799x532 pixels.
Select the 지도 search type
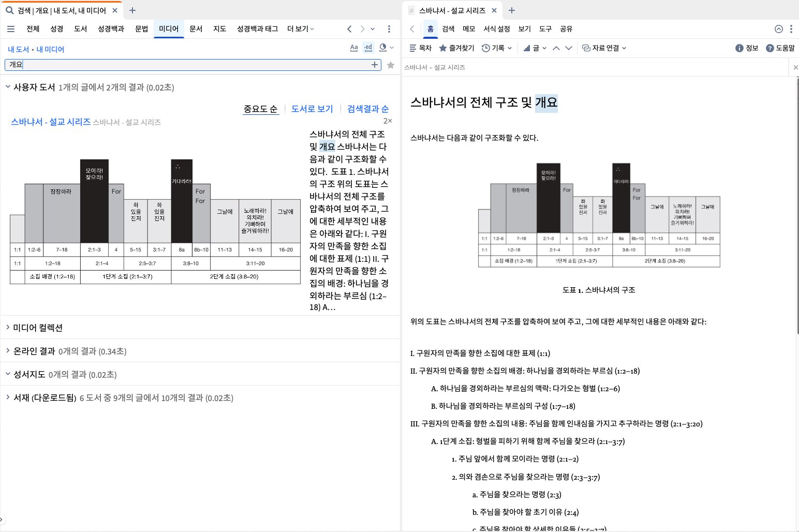[x=220, y=29]
